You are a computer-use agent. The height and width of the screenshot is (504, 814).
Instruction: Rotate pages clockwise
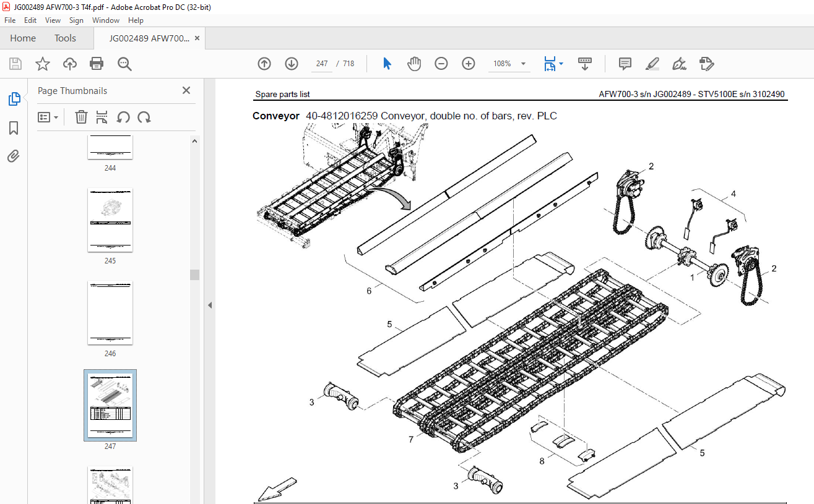[x=144, y=117]
